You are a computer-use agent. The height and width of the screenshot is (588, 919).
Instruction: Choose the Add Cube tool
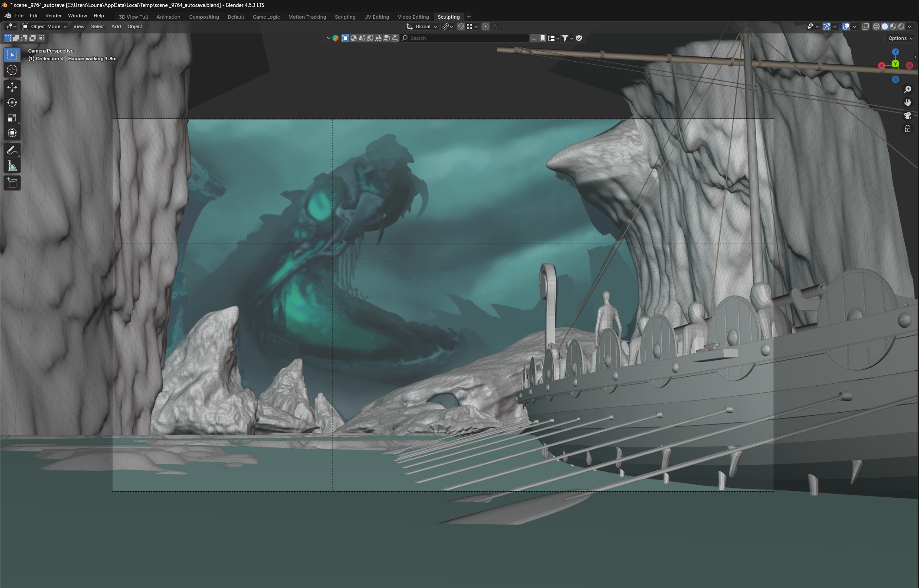coord(12,183)
